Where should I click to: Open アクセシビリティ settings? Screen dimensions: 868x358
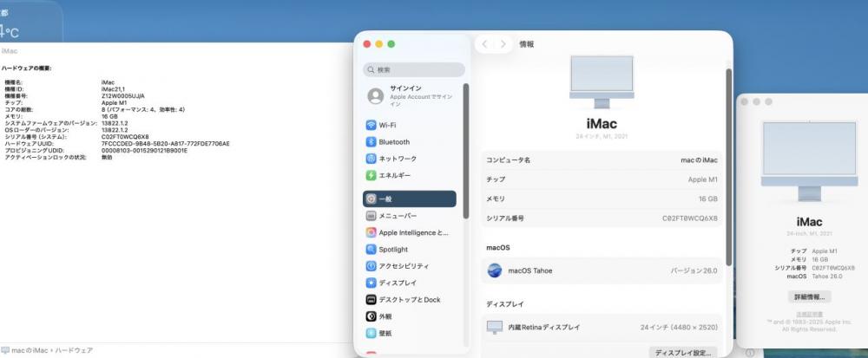pos(409,266)
